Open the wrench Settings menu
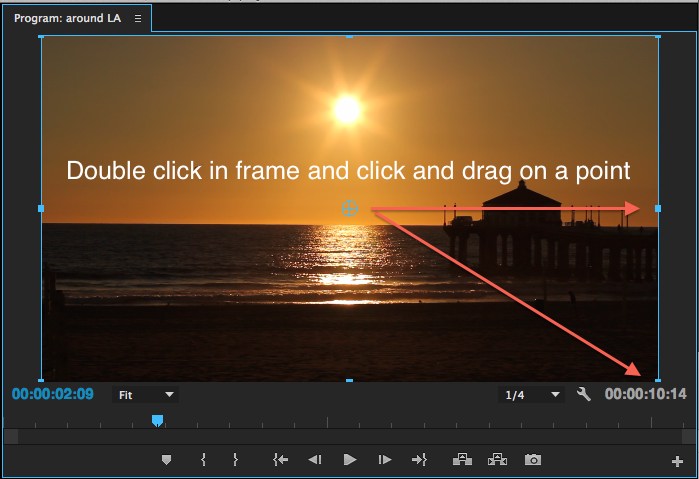The width and height of the screenshot is (699, 479). [584, 395]
